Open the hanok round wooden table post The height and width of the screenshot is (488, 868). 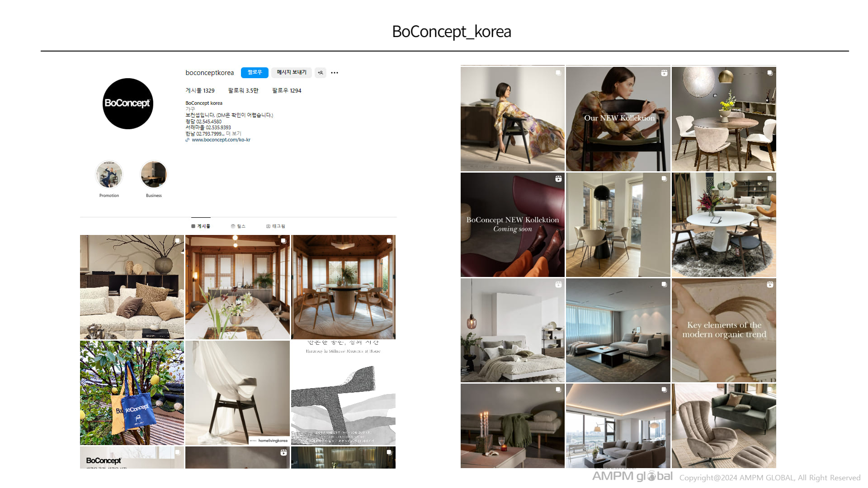pyautogui.click(x=343, y=287)
